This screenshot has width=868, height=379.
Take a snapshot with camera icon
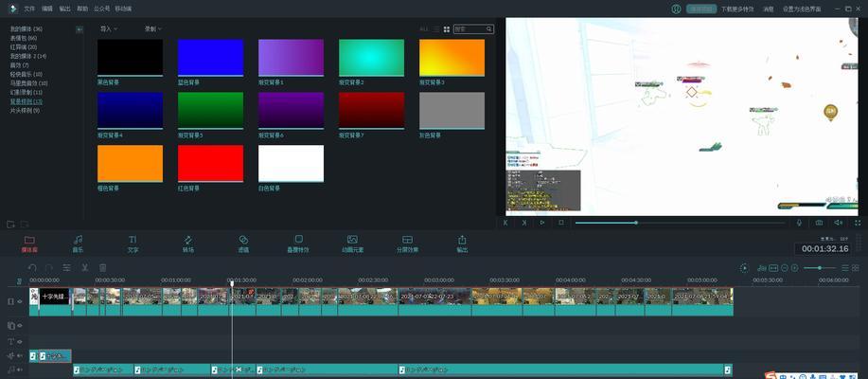click(819, 223)
